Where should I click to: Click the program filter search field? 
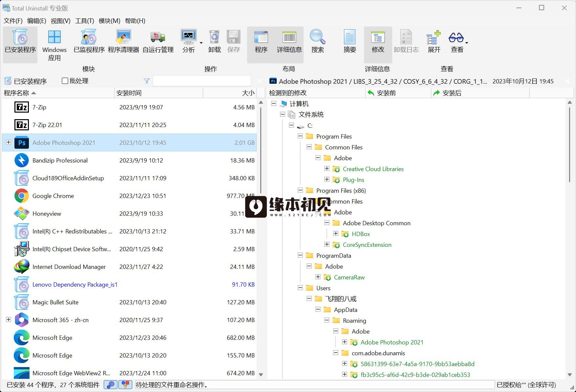(x=202, y=81)
